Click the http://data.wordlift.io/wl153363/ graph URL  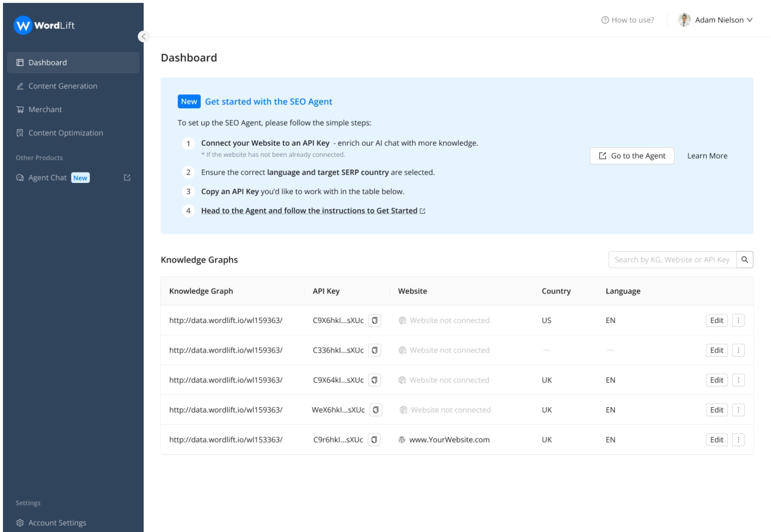coord(226,440)
